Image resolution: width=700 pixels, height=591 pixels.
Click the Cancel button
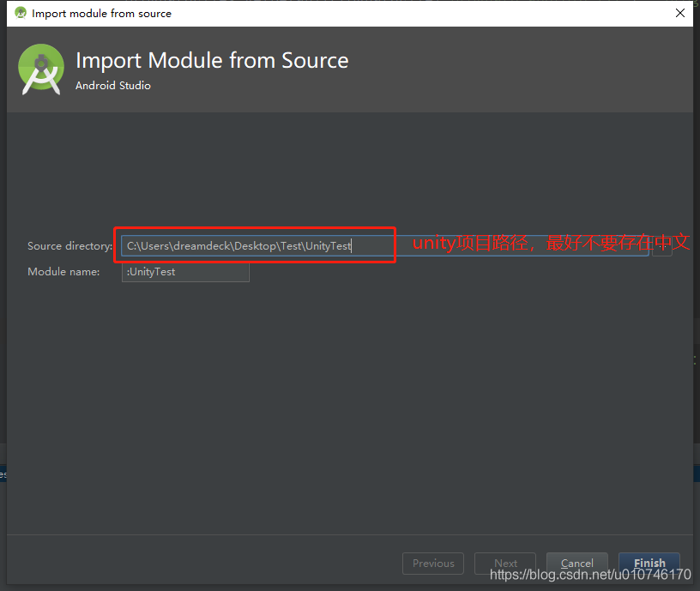576,563
